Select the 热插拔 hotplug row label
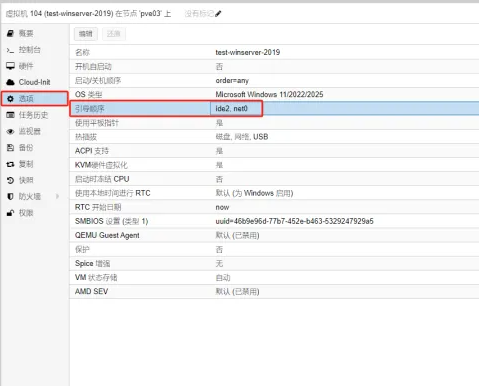Viewport: 479px width, 386px height. pos(86,137)
